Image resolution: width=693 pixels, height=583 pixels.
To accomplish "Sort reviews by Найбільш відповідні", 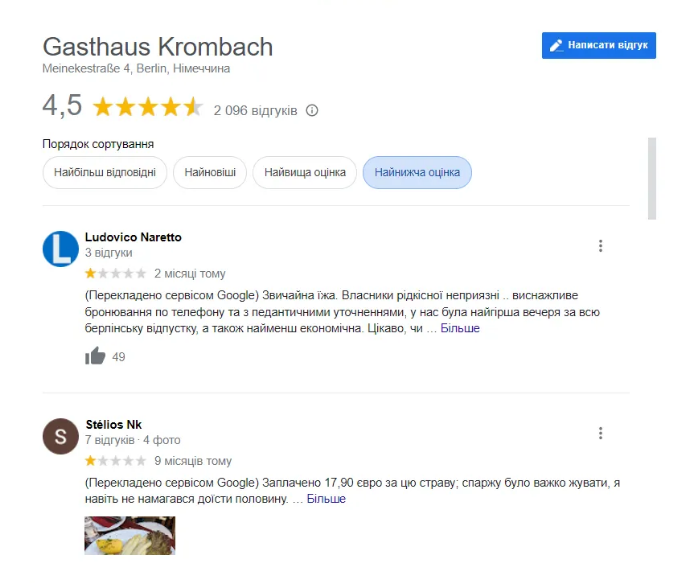I will 105,172.
